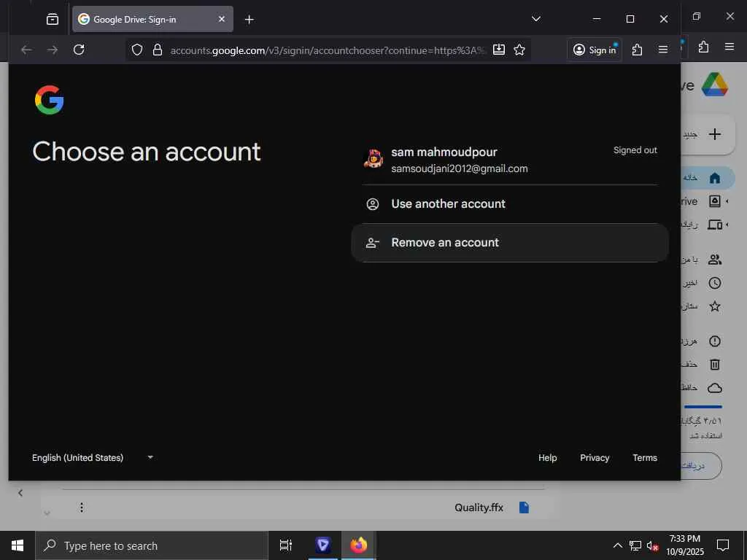Click the Firefox Sign in button
The width and height of the screenshot is (747, 560).
[595, 50]
